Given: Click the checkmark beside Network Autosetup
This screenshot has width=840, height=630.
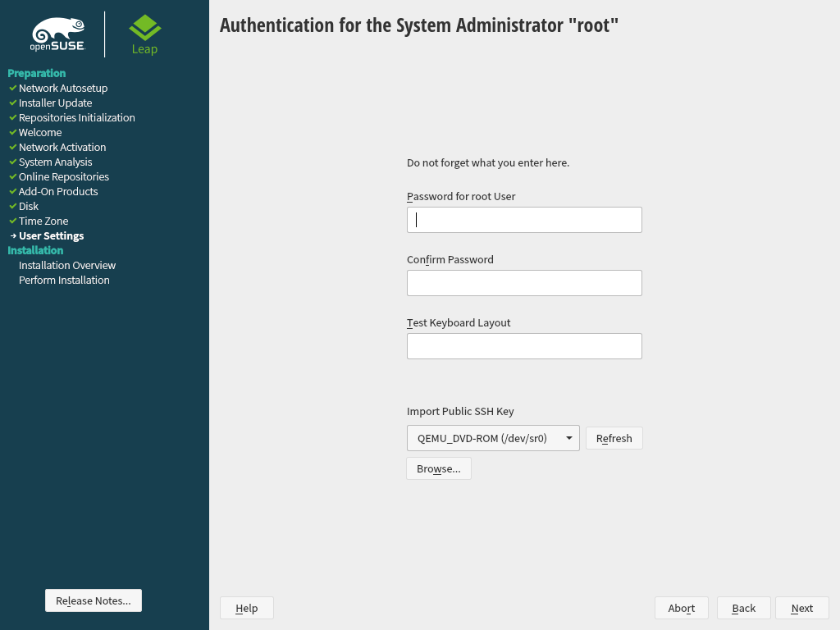Looking at the screenshot, I should [x=13, y=88].
